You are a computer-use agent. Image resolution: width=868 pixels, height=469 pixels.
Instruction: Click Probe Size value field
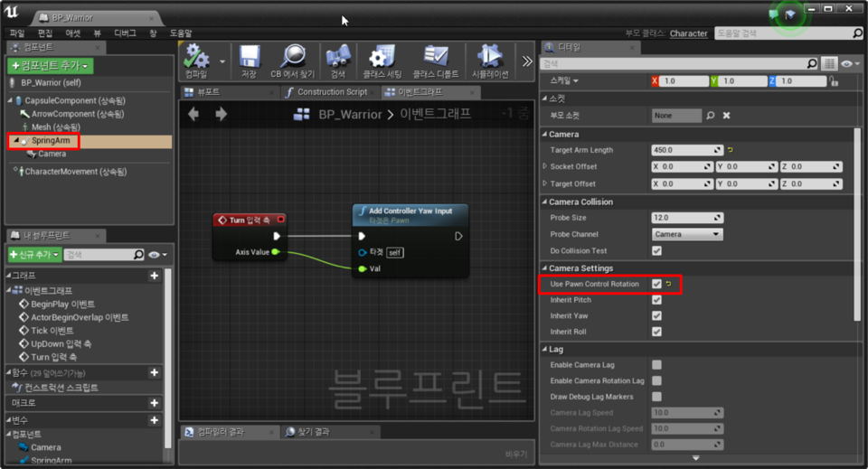click(x=687, y=218)
